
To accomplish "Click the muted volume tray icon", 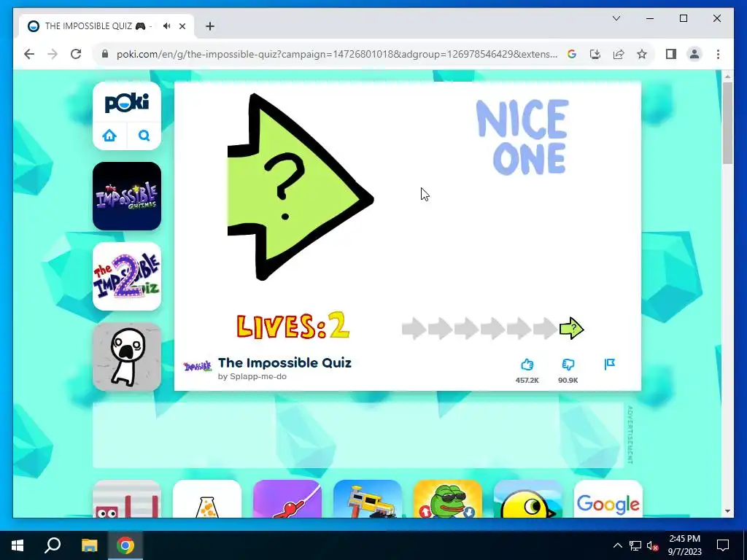I will (x=652, y=545).
